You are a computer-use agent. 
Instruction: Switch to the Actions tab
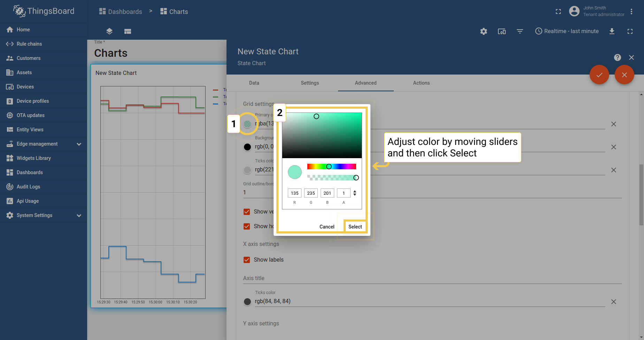(x=421, y=83)
